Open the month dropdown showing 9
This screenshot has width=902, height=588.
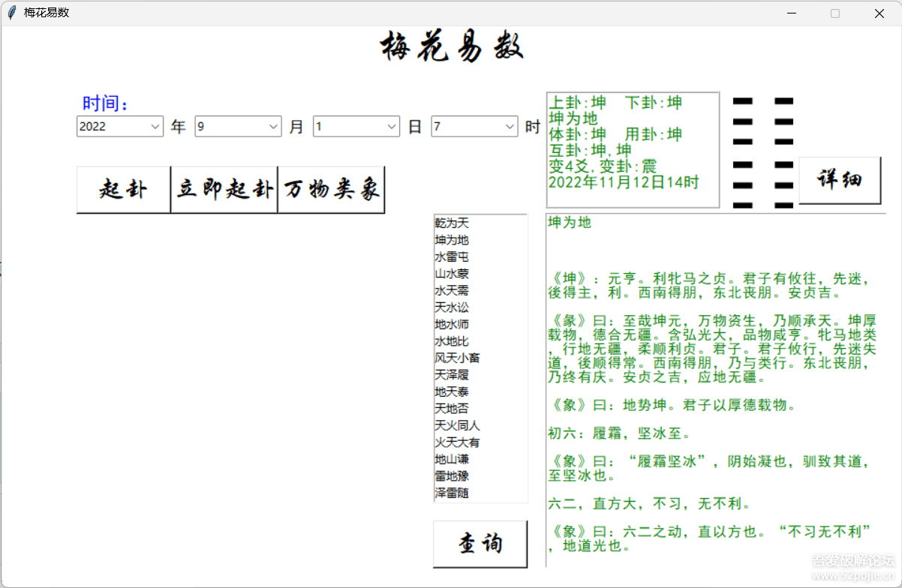(x=239, y=127)
